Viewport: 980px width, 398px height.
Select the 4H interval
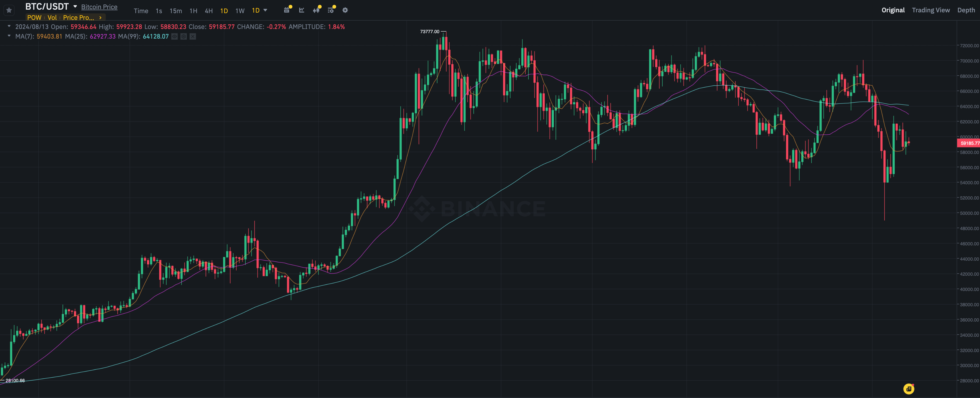click(209, 11)
